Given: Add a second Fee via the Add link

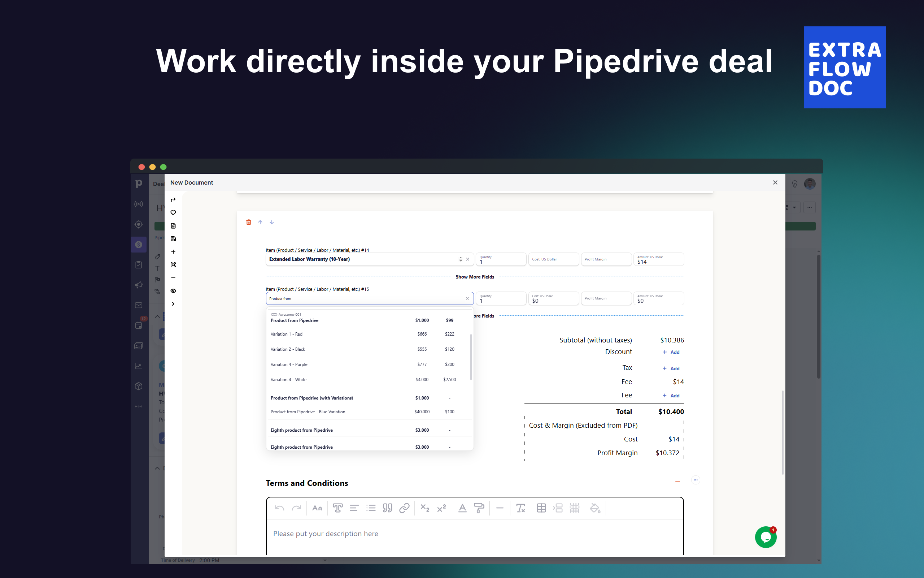Looking at the screenshot, I should point(671,396).
